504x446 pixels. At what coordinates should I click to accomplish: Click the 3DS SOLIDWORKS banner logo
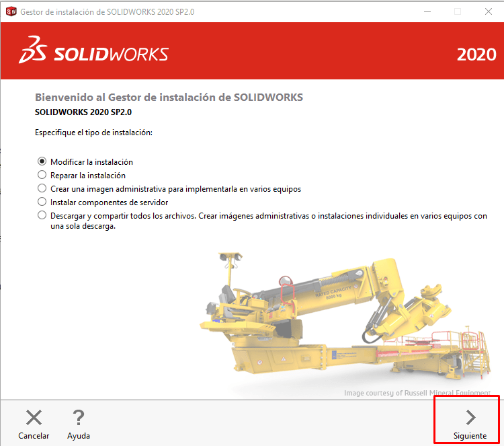tap(93, 50)
